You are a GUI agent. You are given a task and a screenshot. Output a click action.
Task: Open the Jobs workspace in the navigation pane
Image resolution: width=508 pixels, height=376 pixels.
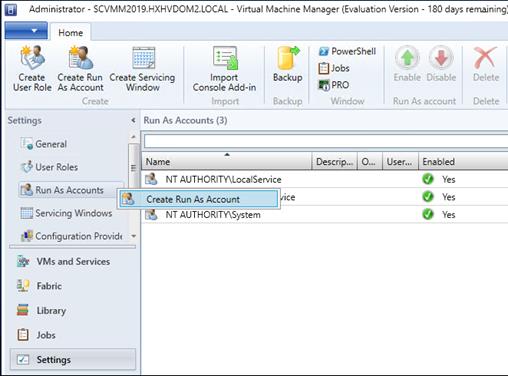[x=73, y=335]
